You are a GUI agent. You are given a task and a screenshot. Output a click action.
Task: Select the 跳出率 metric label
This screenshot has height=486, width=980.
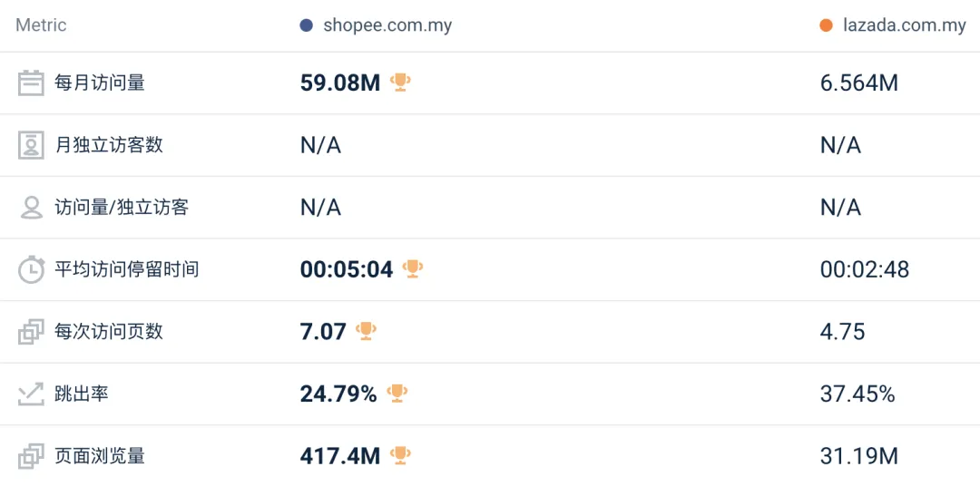(x=82, y=394)
